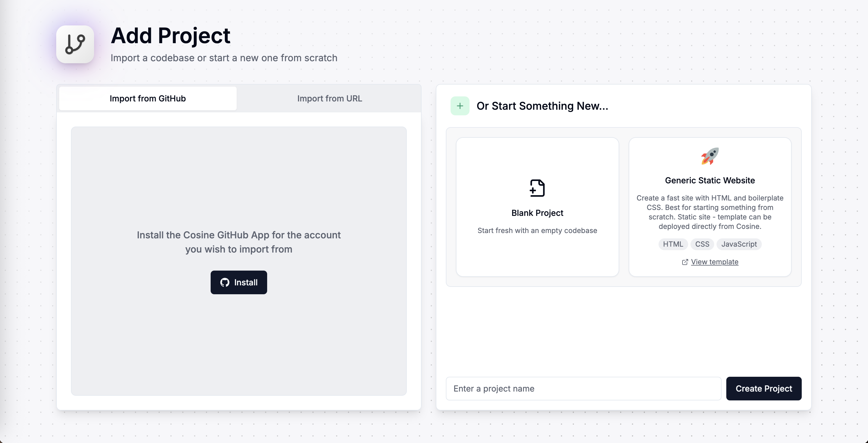Click the Or Start Something New heading
Image resolution: width=868 pixels, height=443 pixels.
(x=542, y=106)
